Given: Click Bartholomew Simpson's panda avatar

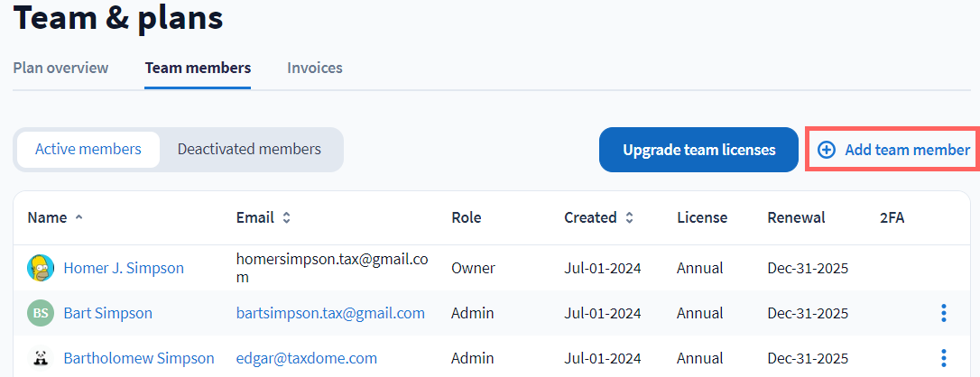Looking at the screenshot, I should [x=40, y=358].
